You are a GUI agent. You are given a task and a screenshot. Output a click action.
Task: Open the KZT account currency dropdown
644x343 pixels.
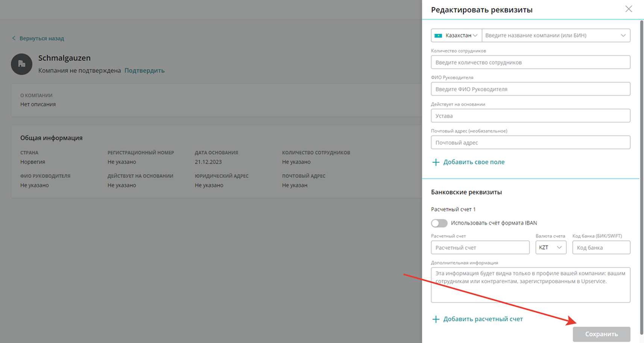pyautogui.click(x=551, y=247)
